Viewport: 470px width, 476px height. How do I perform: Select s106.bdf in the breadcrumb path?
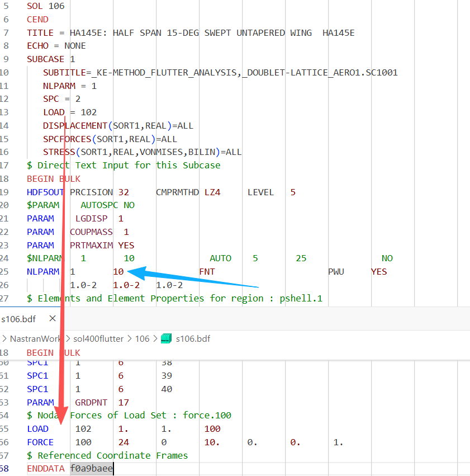[x=193, y=338]
